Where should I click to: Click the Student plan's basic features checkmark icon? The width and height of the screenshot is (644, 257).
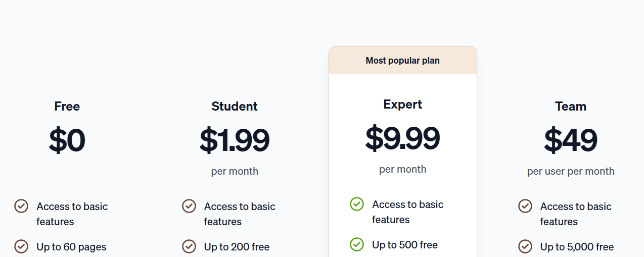189,206
